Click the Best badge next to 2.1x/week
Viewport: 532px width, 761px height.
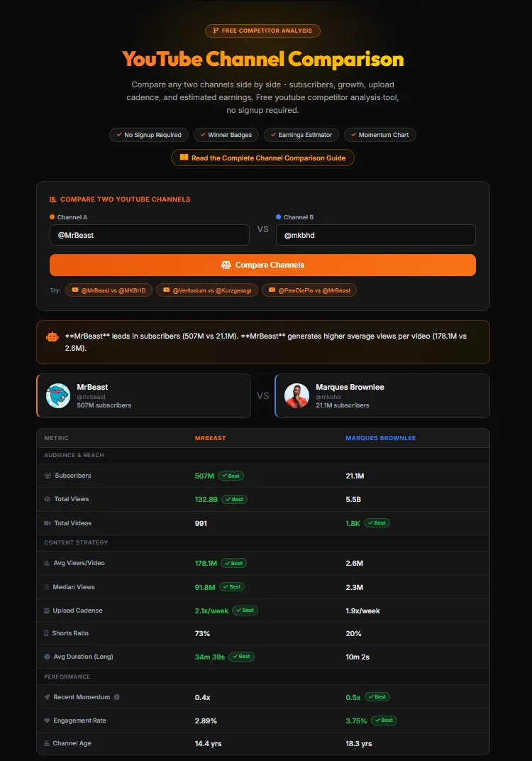[245, 610]
